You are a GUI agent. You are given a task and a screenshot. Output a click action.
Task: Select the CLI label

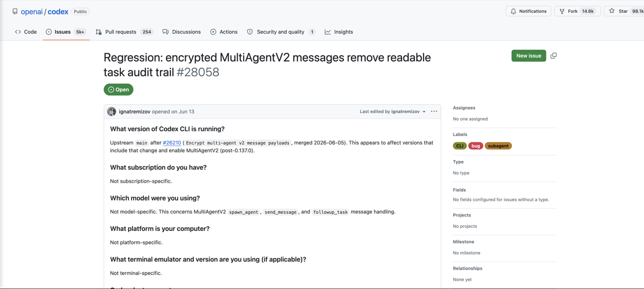[460, 146]
